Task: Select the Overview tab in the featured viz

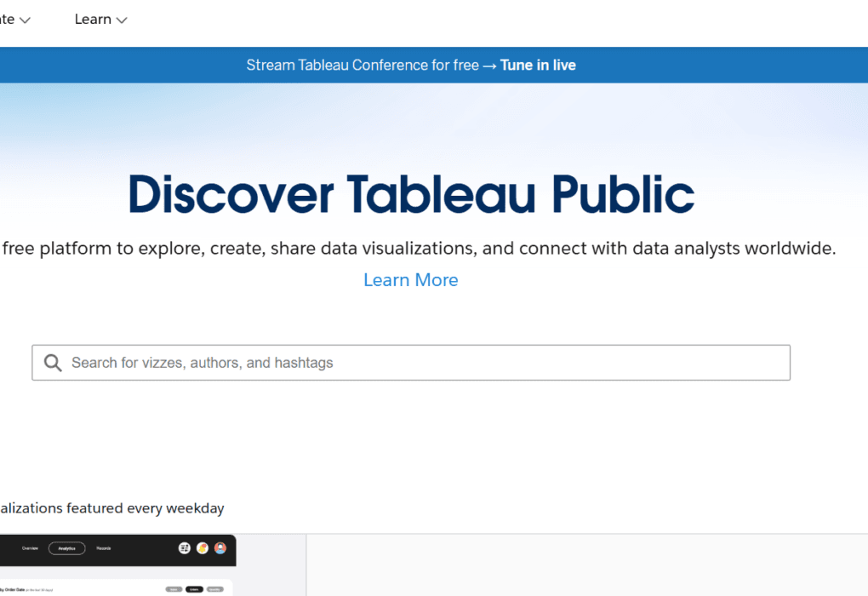Action: tap(30, 548)
